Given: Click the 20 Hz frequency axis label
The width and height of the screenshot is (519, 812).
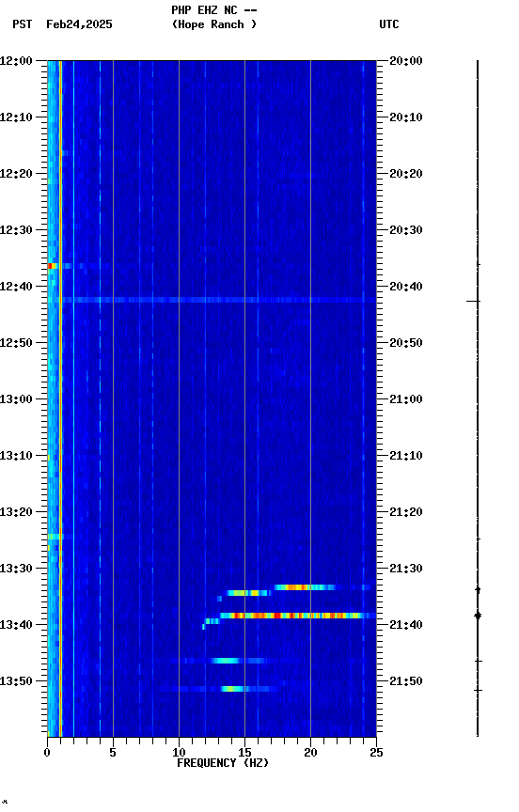Looking at the screenshot, I should click(x=310, y=753).
